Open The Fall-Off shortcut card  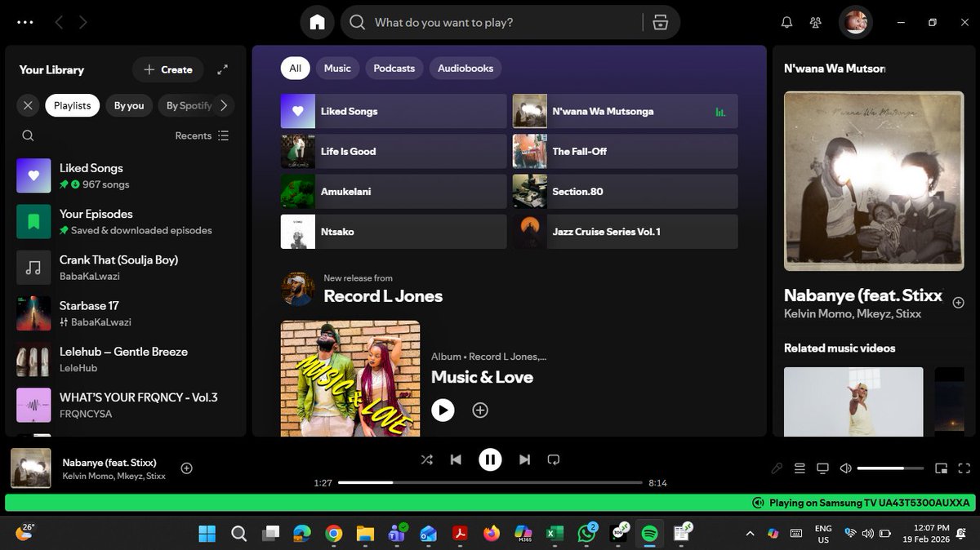[x=625, y=151]
